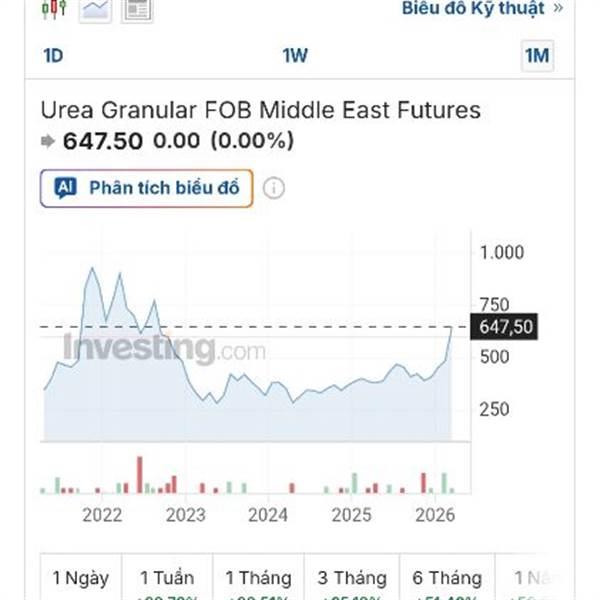Open the 6 Tháng performance tab
The image size is (600, 600).
coord(447,577)
